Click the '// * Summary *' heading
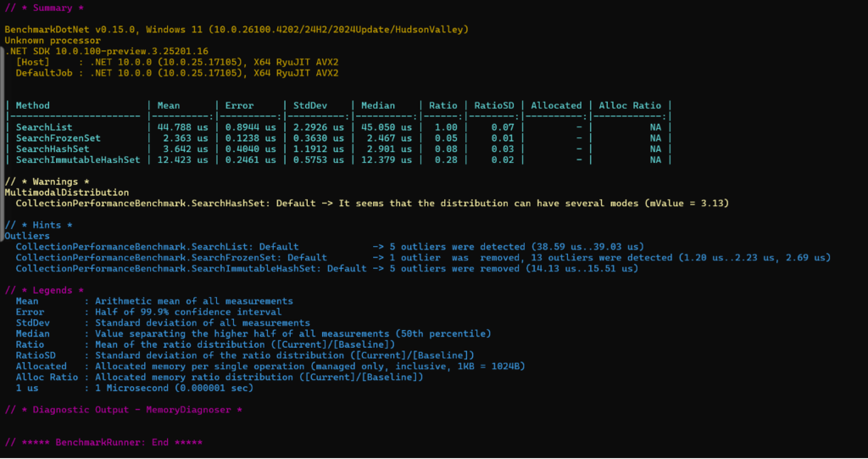This screenshot has width=868, height=459. tap(44, 8)
